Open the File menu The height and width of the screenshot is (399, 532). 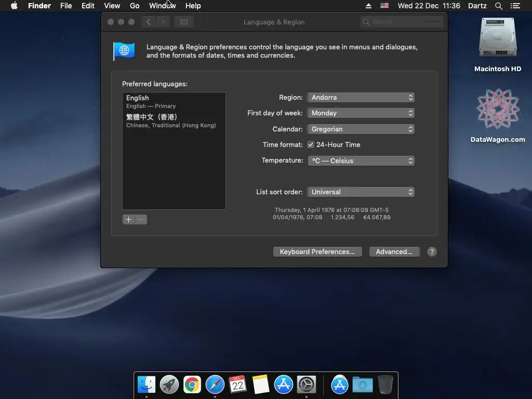point(66,6)
